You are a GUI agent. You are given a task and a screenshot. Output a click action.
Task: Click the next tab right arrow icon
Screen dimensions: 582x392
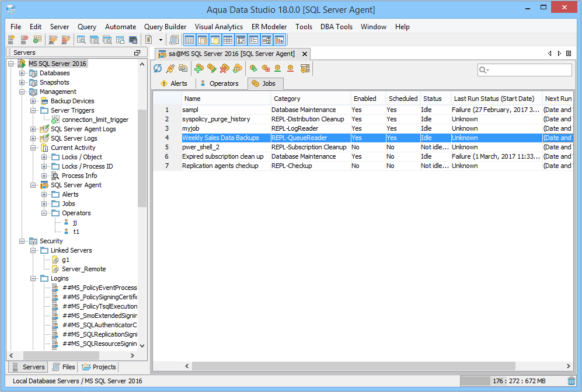click(x=559, y=54)
